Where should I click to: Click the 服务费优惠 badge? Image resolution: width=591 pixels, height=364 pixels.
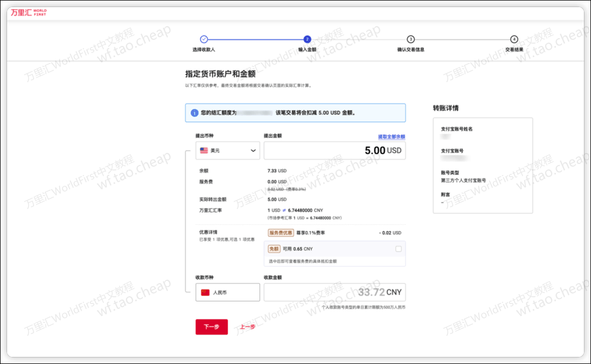point(281,233)
